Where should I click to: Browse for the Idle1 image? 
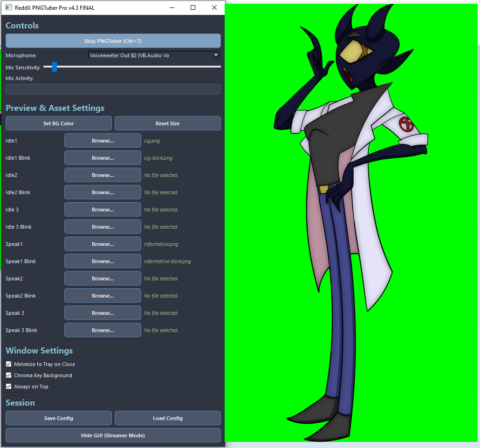click(x=103, y=141)
